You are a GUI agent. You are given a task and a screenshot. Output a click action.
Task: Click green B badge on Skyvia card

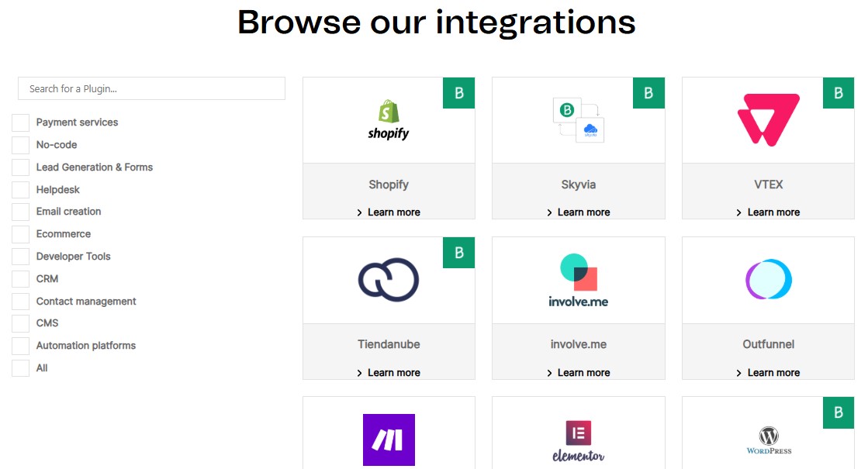pyautogui.click(x=648, y=93)
